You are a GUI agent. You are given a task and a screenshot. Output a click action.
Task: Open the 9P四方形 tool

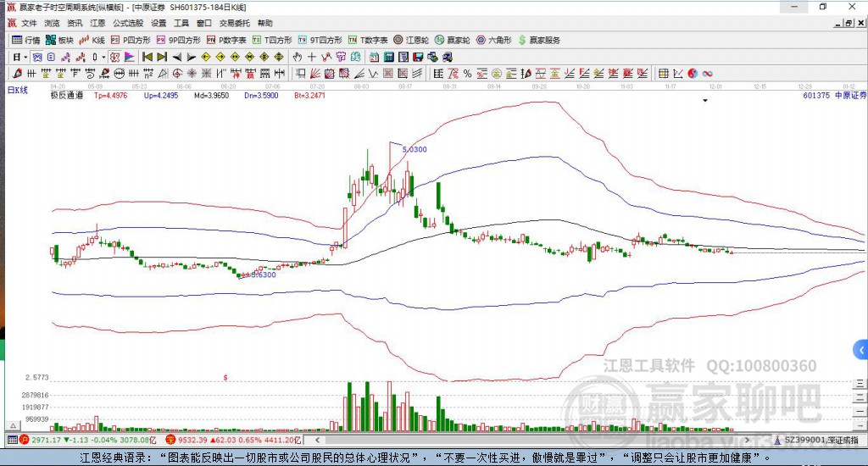pos(178,40)
